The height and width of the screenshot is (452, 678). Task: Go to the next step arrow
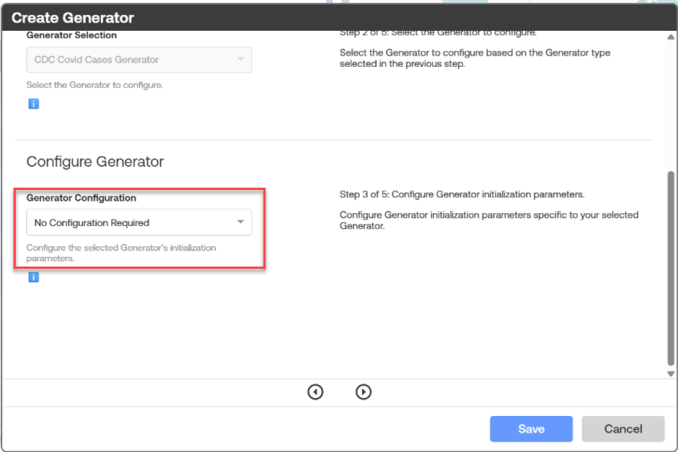[363, 392]
